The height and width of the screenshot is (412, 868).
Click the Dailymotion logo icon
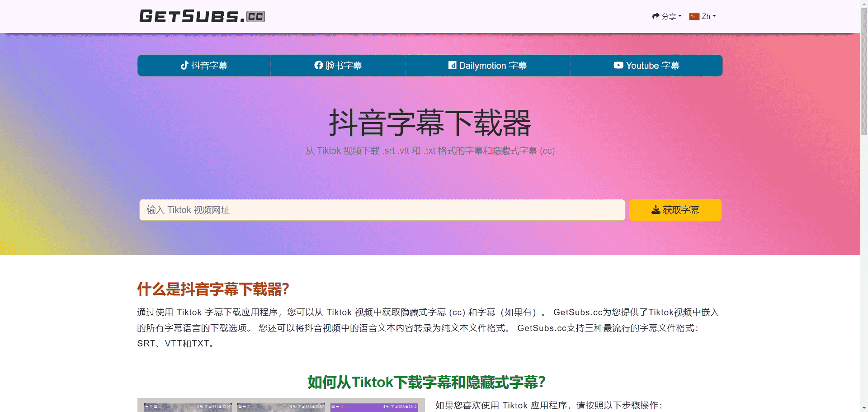pyautogui.click(x=452, y=65)
